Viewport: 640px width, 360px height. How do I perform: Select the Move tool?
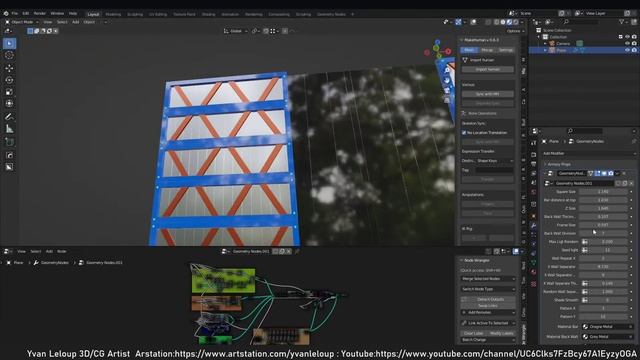(9, 68)
